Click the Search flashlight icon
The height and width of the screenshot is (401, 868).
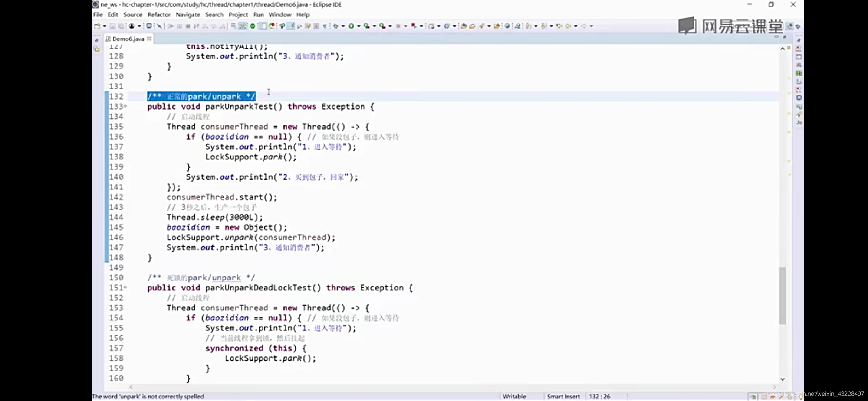click(x=481, y=26)
